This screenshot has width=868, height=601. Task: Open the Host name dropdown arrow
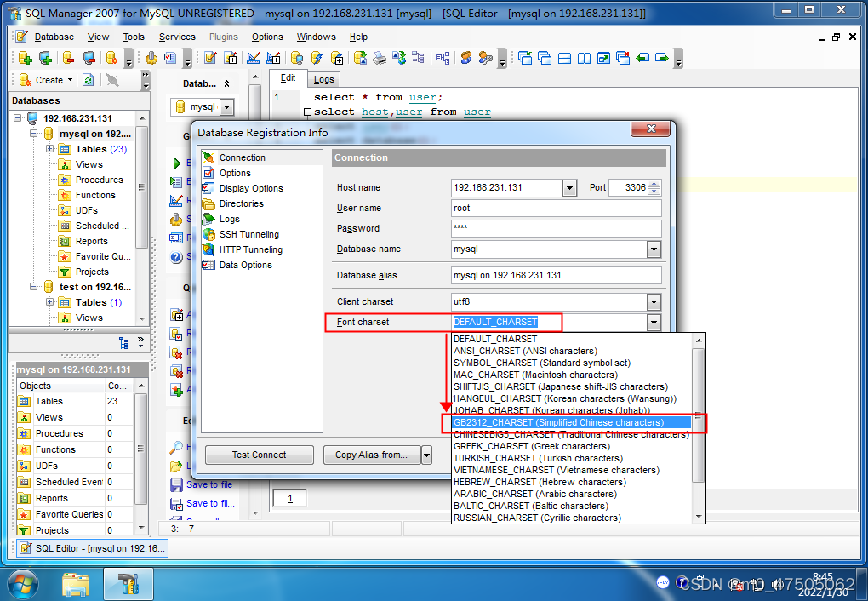pos(569,188)
